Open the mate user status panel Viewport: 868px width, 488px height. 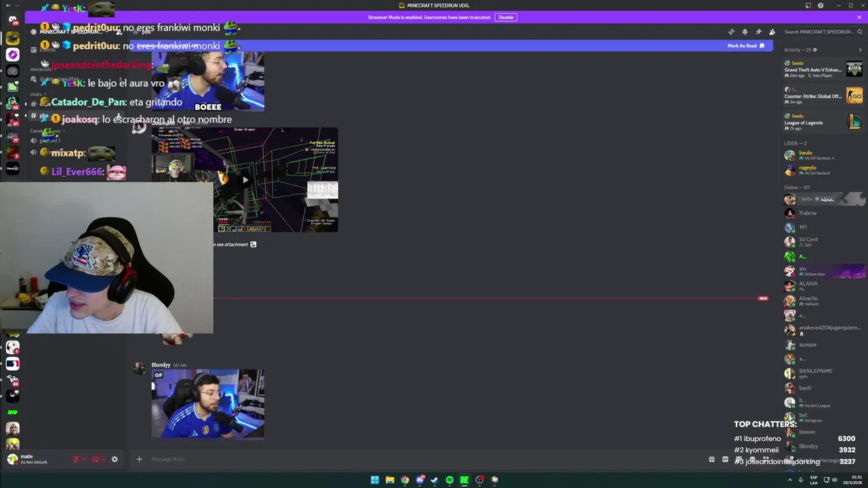pos(35,459)
